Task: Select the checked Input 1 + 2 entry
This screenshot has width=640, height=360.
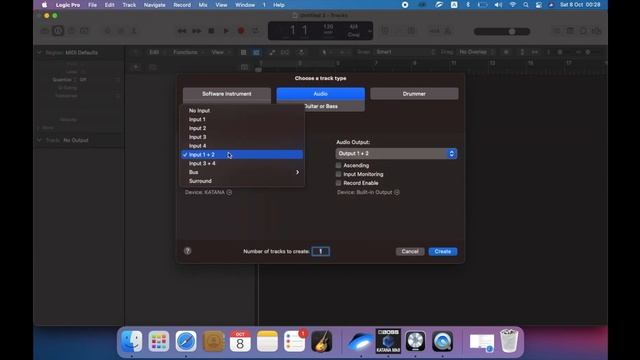Action: [x=242, y=155]
